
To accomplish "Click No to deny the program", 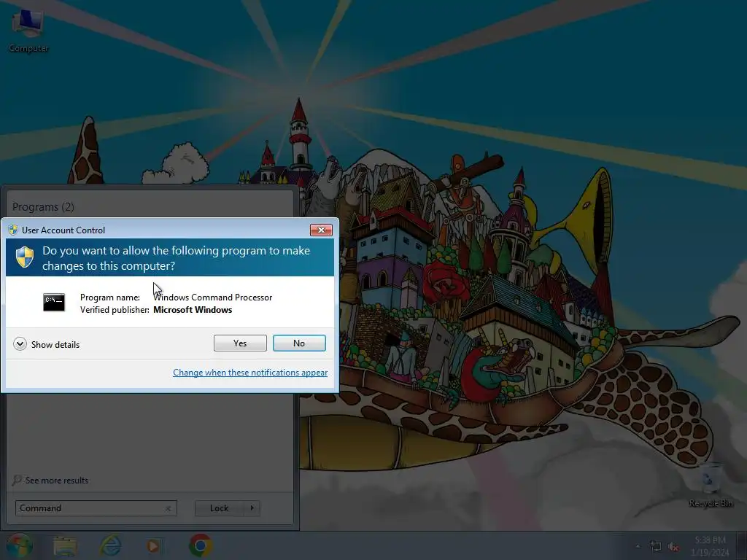I will tap(299, 343).
